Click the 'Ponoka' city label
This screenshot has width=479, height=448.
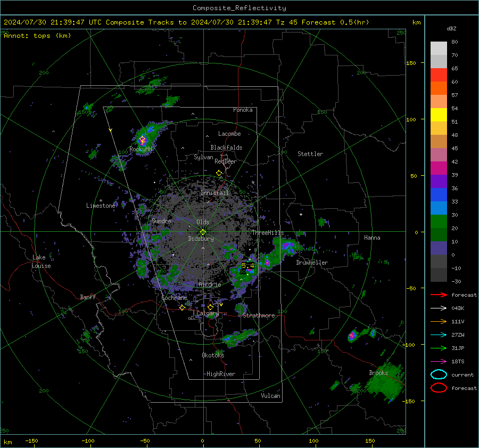(x=243, y=110)
